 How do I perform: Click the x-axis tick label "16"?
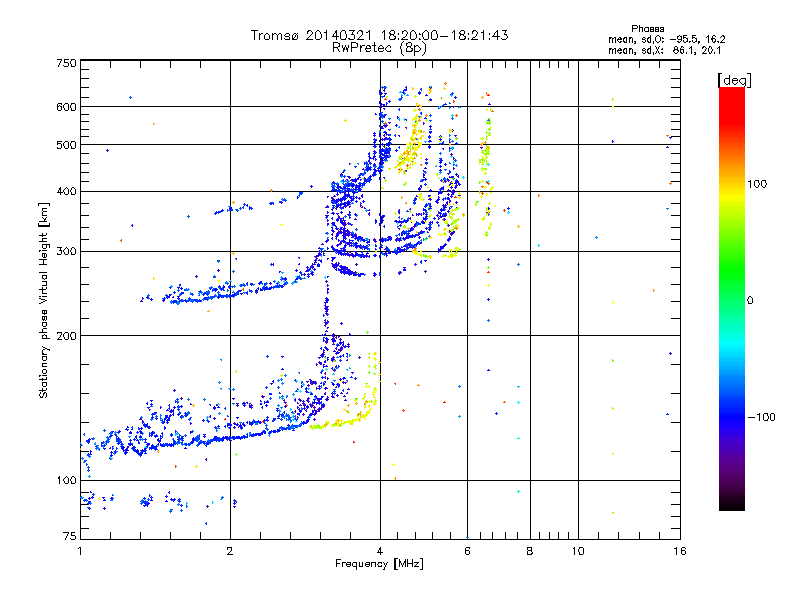680,551
